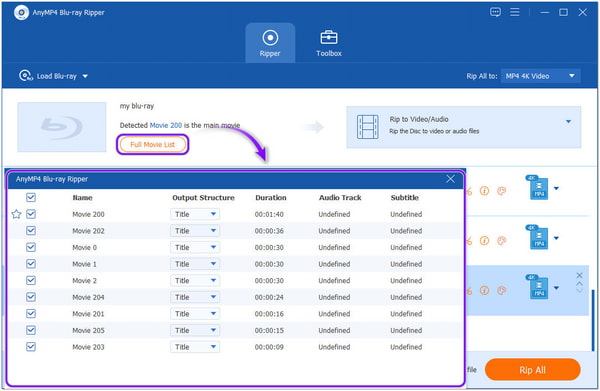
Task: Click the title list vertical scrollbar
Action: 593,319
